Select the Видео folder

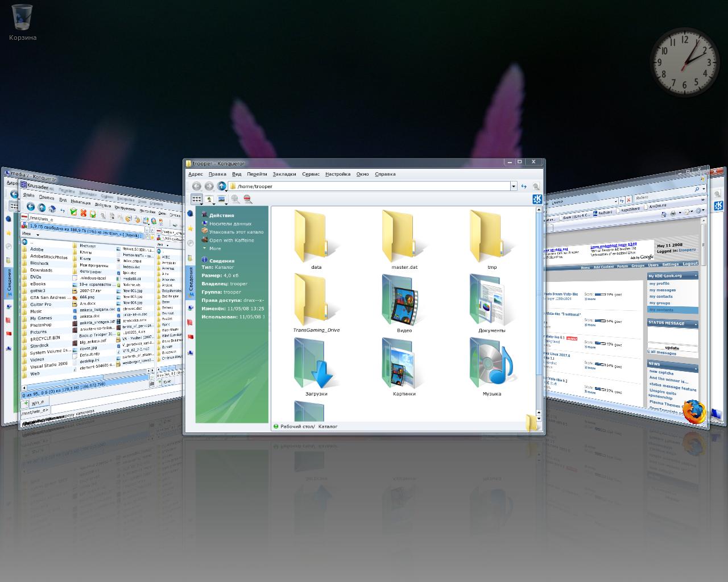click(404, 303)
